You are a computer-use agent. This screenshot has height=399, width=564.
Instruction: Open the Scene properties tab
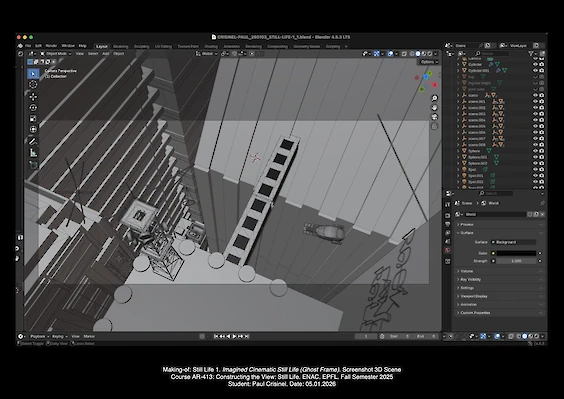point(447,241)
